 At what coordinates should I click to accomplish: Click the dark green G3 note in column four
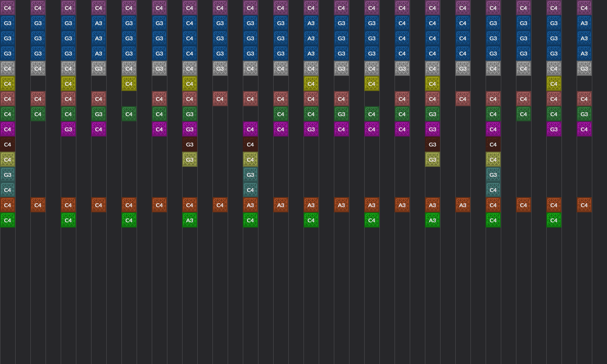99,114
